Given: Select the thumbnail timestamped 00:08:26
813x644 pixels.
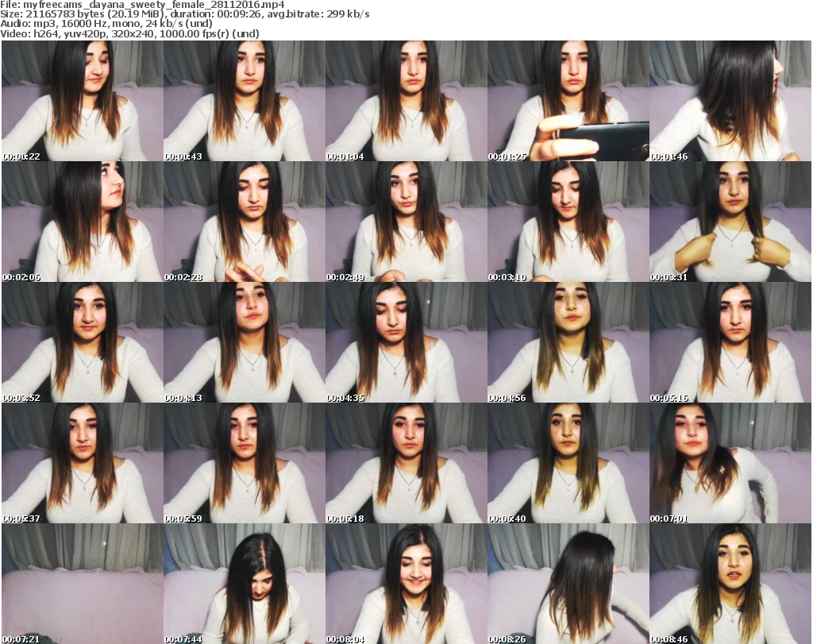Looking at the screenshot, I should [568, 584].
